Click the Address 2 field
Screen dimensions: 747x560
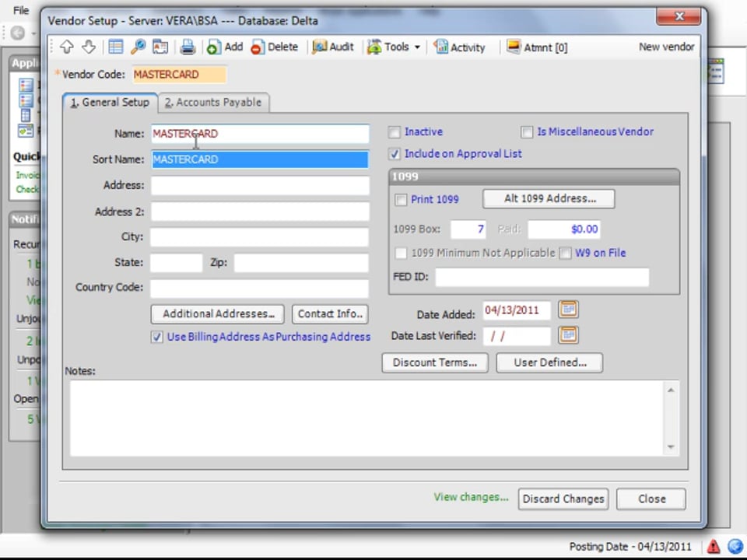[x=260, y=212]
